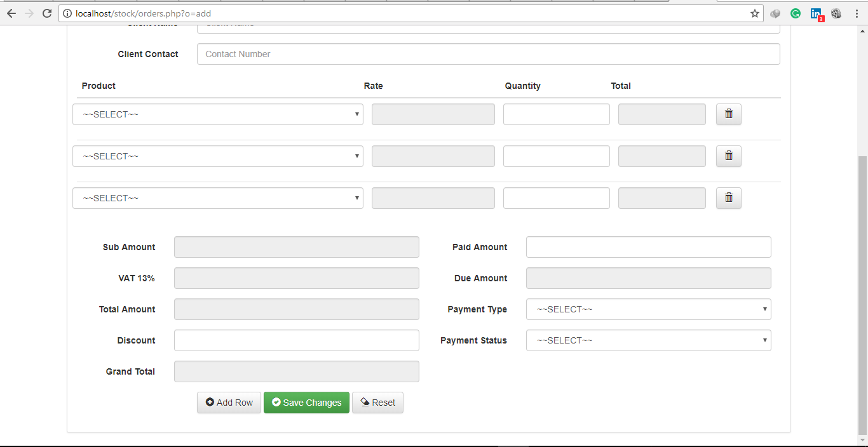
Task: Delete the first product row using trash icon
Action: point(728,114)
